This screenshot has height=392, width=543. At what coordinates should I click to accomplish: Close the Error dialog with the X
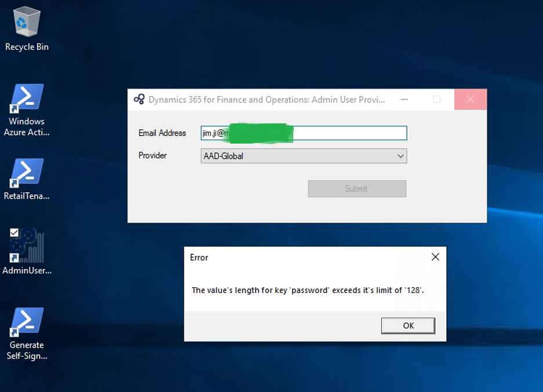[435, 257]
